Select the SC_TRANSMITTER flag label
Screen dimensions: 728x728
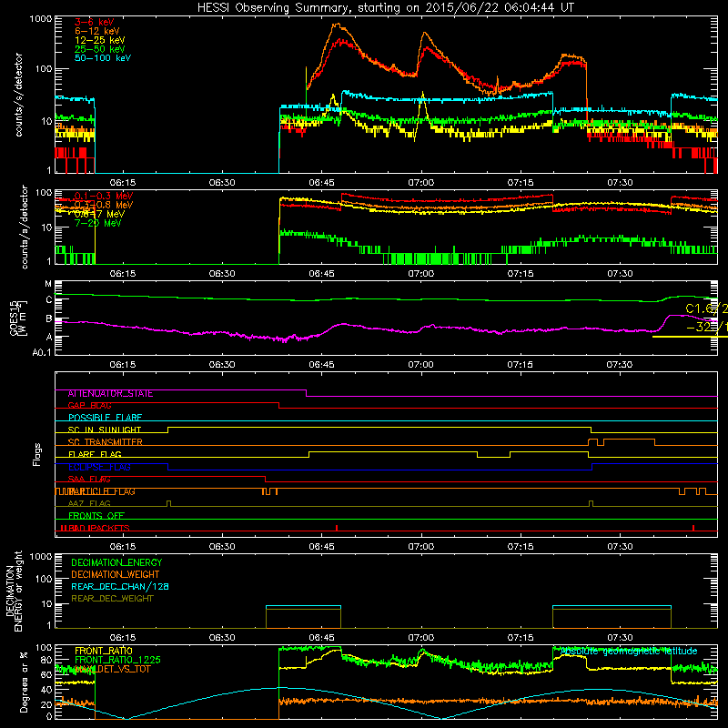(x=105, y=441)
